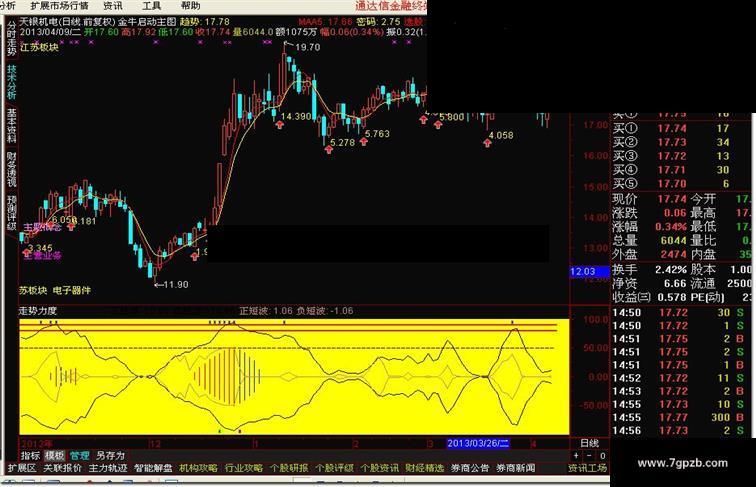Select the 模板 button
Image resolution: width=756 pixels, height=487 pixels.
54,455
